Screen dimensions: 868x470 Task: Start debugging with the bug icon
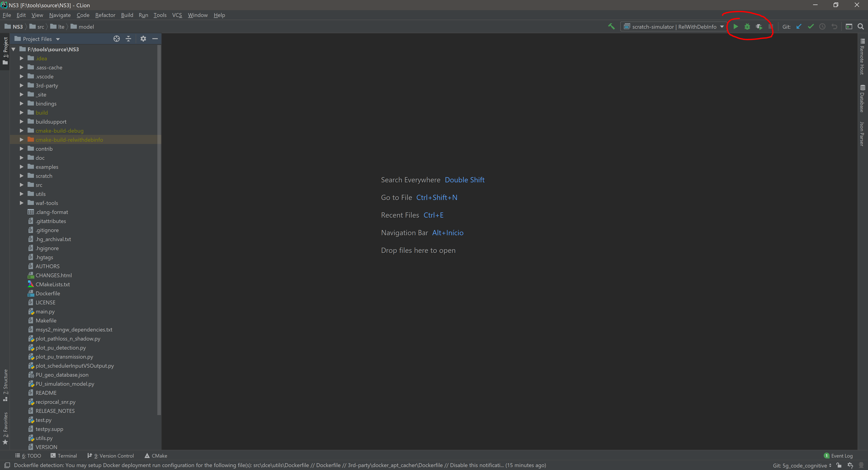pyautogui.click(x=747, y=27)
